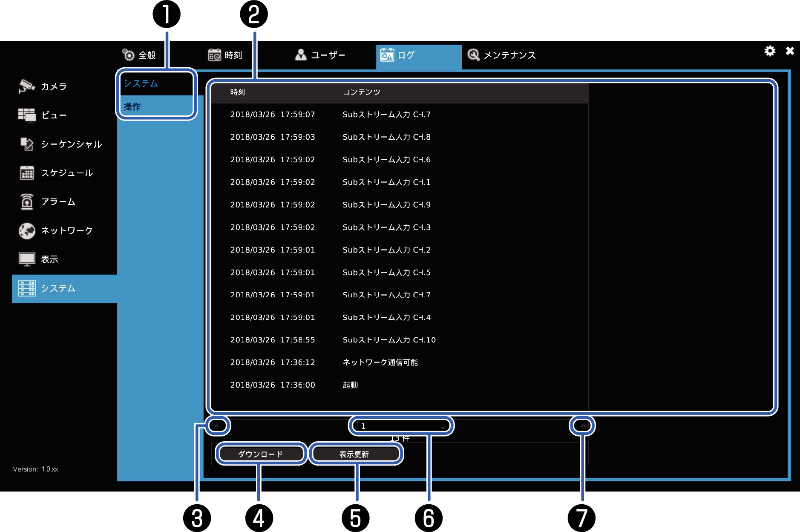Click the コンテンツ column header
Screen dimensions: 800x532
[362, 92]
